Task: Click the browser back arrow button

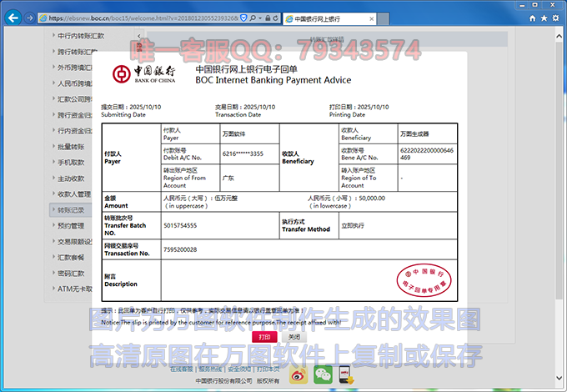Action: tap(11, 17)
